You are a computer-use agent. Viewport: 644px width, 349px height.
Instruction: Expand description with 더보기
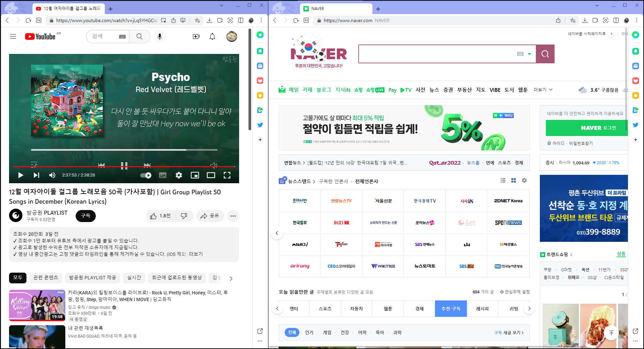pyautogui.click(x=196, y=254)
